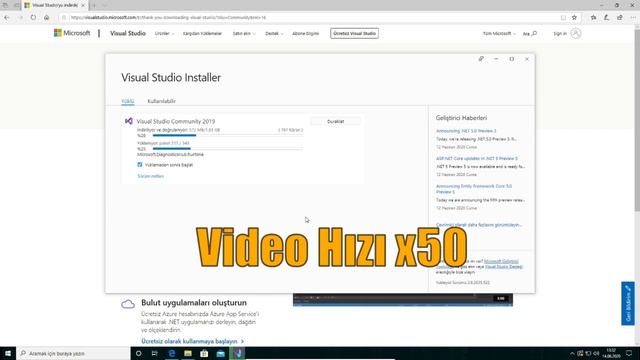Viewport: 640px width, 360px height.
Task: Open the Geri Bildirim side feedback button
Action: click(x=628, y=303)
